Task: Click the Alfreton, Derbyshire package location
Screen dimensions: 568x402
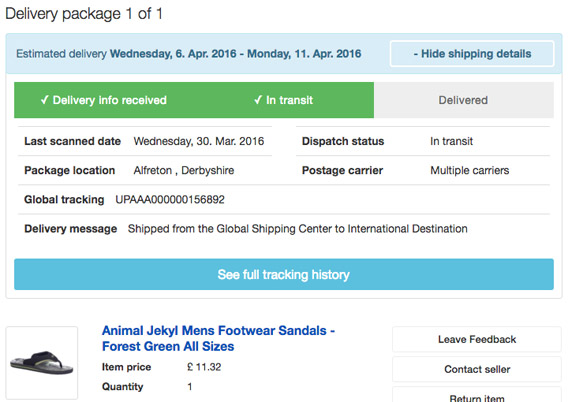Action: tap(184, 170)
